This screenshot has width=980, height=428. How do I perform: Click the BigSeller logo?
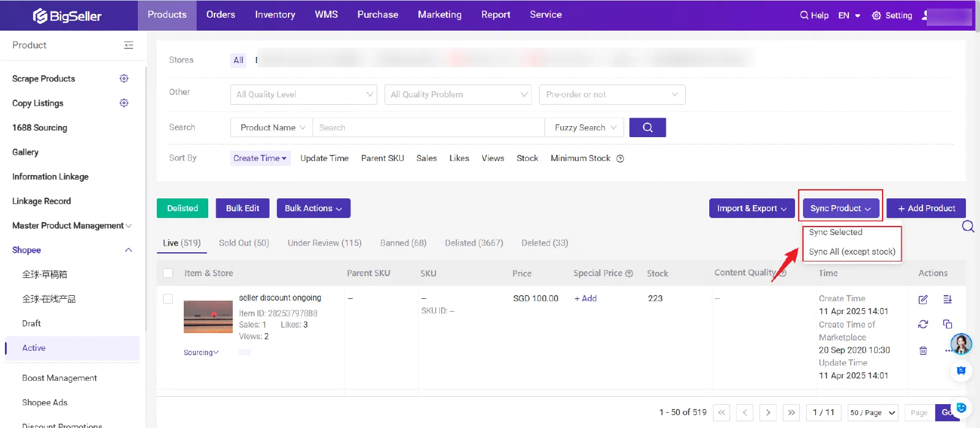pyautogui.click(x=67, y=16)
